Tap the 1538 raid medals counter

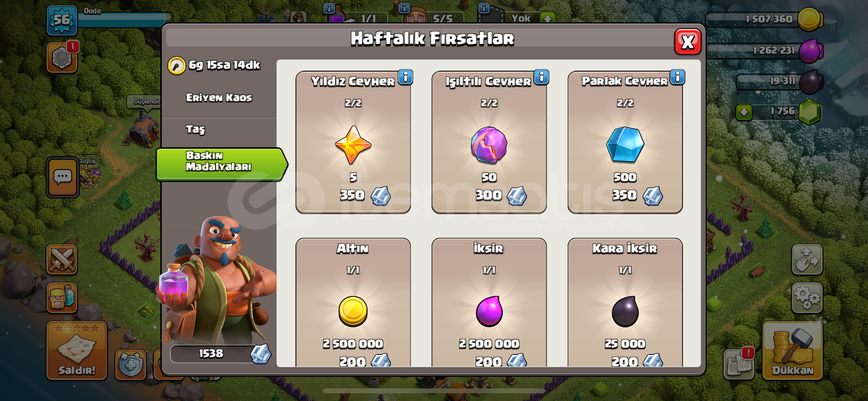click(220, 354)
